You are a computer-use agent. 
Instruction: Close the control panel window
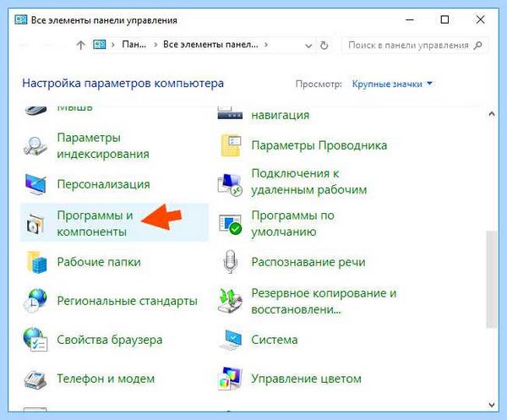point(481,19)
